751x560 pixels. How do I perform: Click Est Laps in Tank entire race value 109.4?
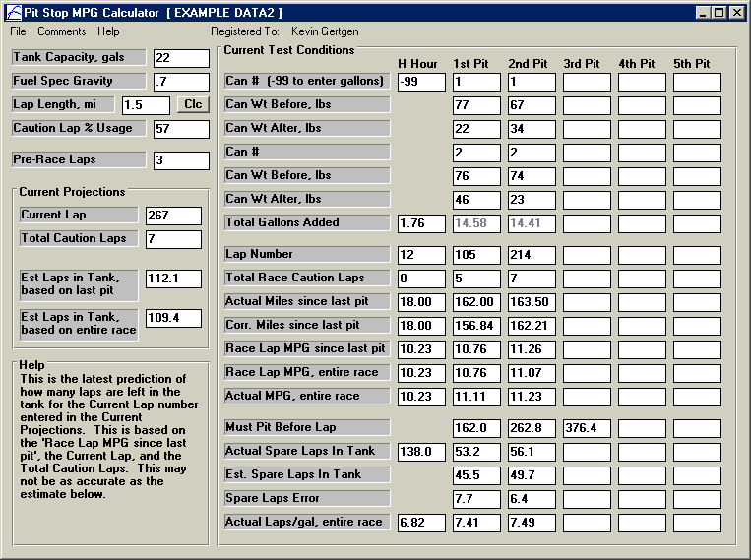[173, 318]
